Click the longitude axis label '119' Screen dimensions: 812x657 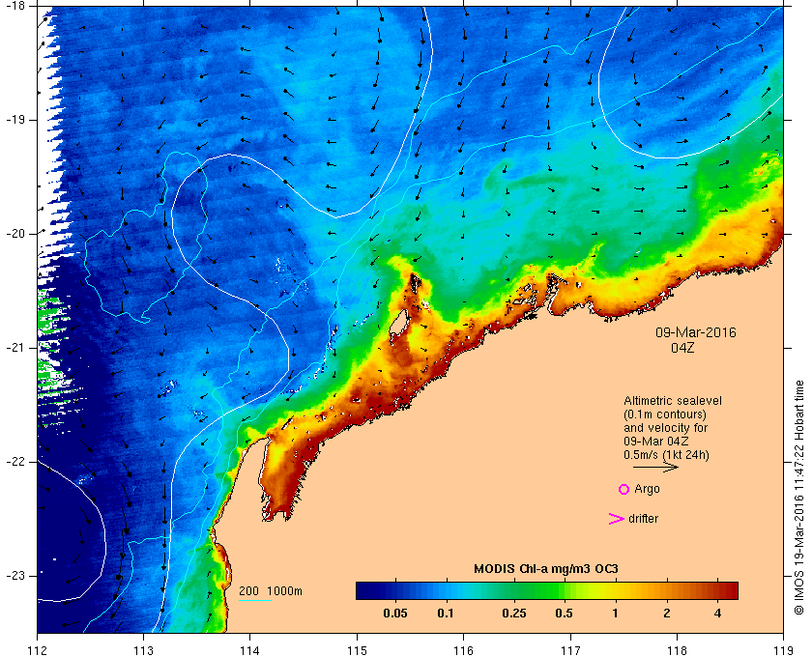[x=784, y=650]
